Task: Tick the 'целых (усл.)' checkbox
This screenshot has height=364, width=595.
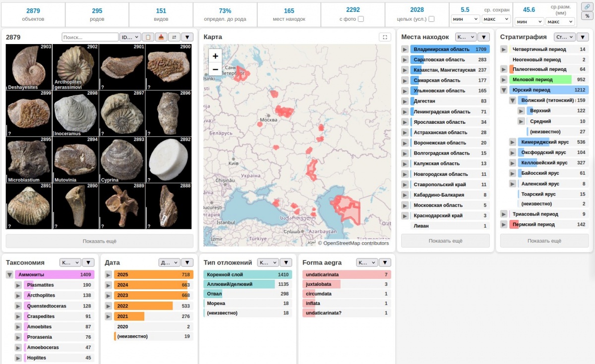Action: click(x=431, y=19)
